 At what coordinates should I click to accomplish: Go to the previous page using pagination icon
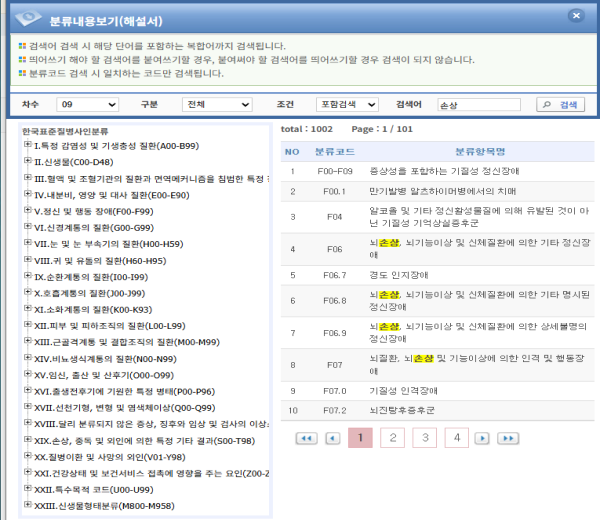click(x=333, y=438)
